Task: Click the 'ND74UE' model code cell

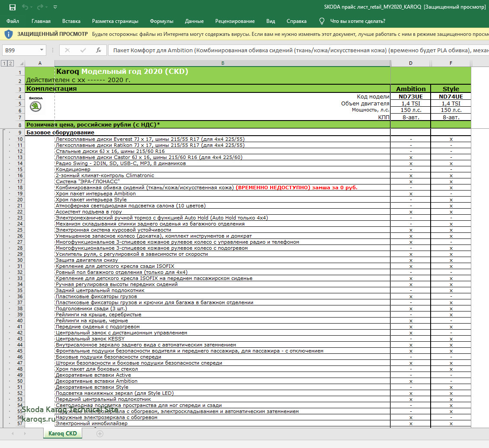Action: (x=451, y=97)
